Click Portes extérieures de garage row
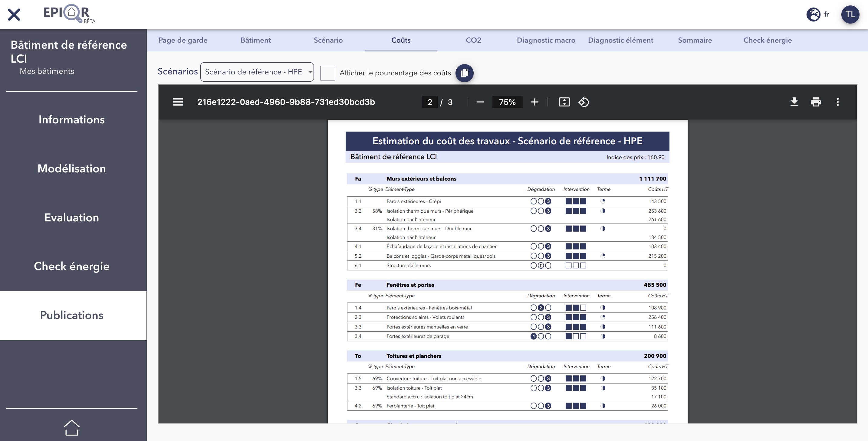The width and height of the screenshot is (868, 441). pos(507,336)
